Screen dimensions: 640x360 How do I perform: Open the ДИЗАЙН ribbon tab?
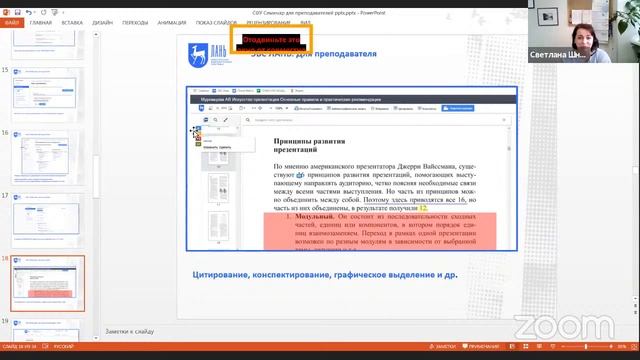pyautogui.click(x=102, y=23)
